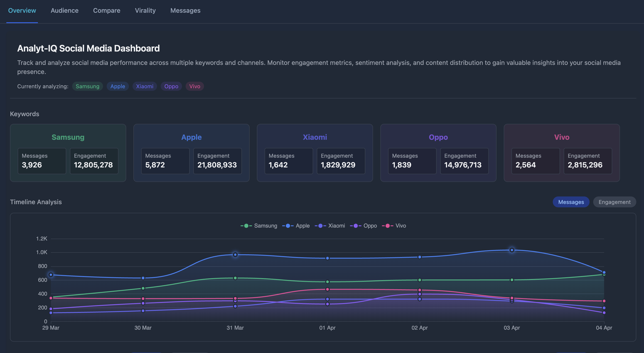Viewport: 644px width, 353px height.
Task: Select the Messages toggle in Timeline Analysis
Action: 571,202
